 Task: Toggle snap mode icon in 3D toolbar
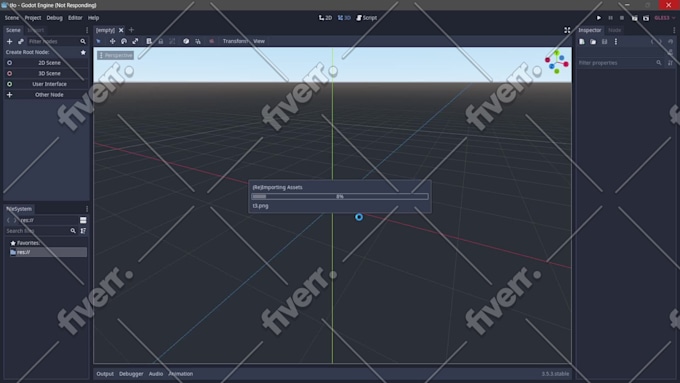coord(198,41)
